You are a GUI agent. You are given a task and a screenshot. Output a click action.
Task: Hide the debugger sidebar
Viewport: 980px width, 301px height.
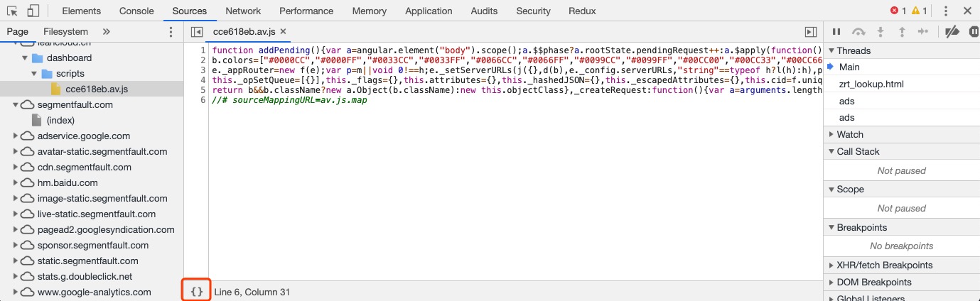click(x=810, y=32)
